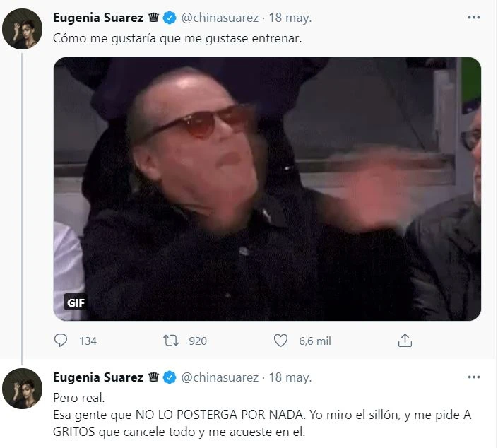498x448 pixels.
Task: Click Eugenia Suarez name on first tweet
Action: 98,18
